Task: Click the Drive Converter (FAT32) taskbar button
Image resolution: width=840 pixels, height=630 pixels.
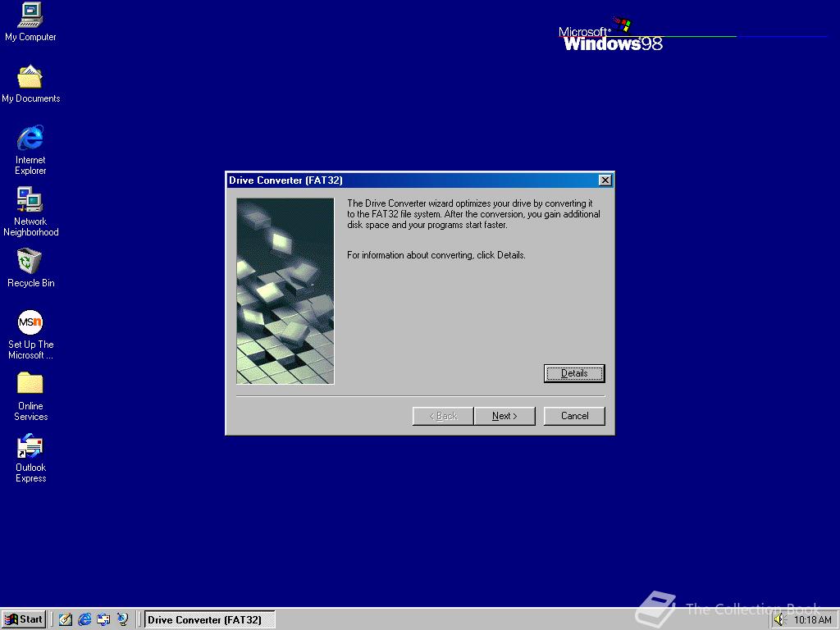Action: [210, 619]
